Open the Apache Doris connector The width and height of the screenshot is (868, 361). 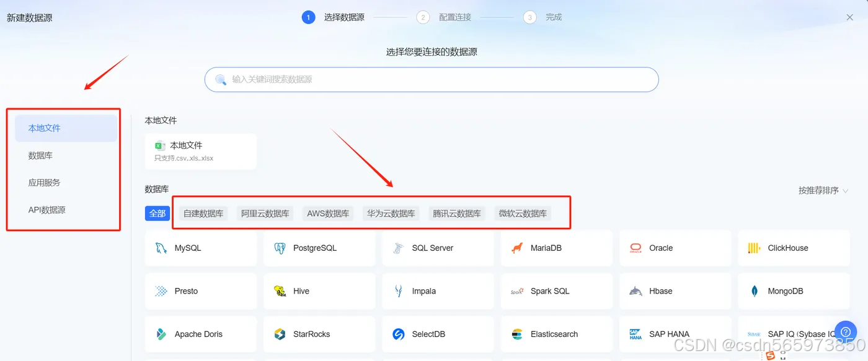pyautogui.click(x=200, y=334)
